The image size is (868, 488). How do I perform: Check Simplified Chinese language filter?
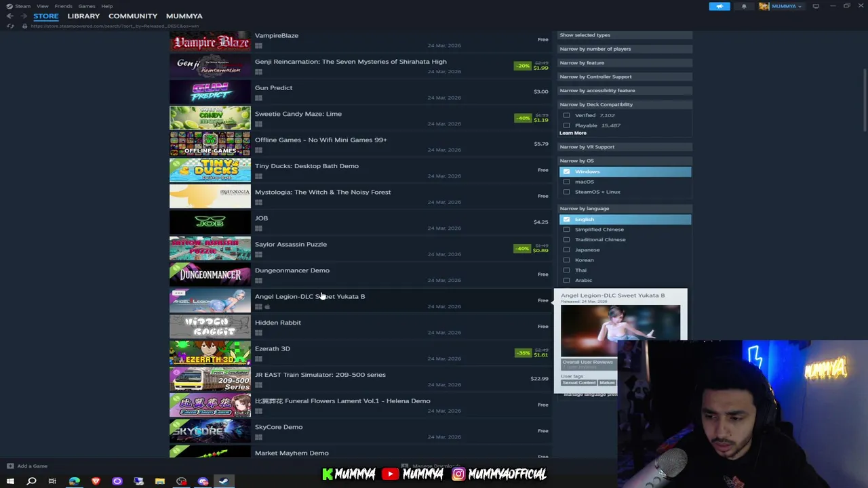coord(566,230)
